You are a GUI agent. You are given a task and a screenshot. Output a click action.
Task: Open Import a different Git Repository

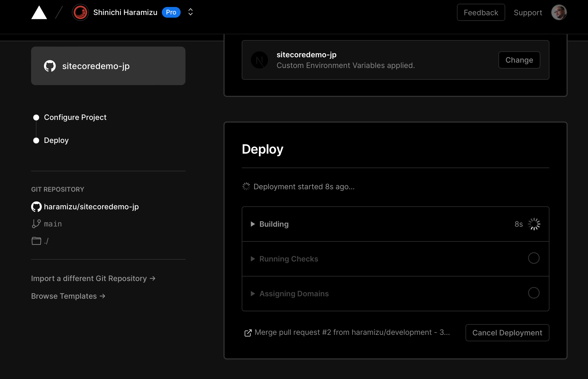pos(93,278)
